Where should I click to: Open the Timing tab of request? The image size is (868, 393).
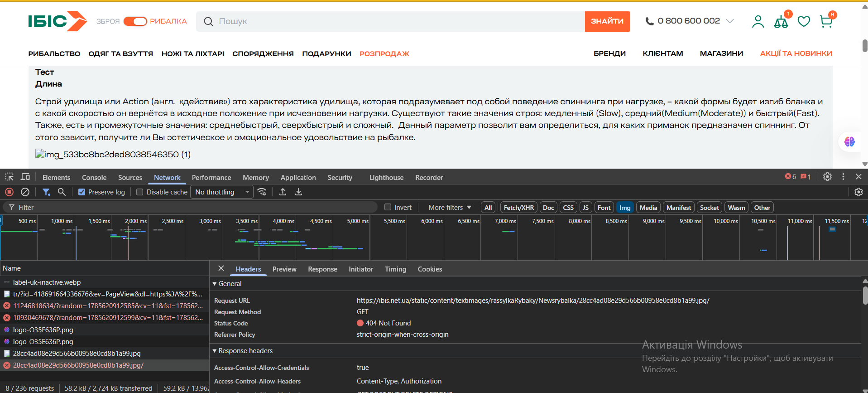(x=395, y=269)
